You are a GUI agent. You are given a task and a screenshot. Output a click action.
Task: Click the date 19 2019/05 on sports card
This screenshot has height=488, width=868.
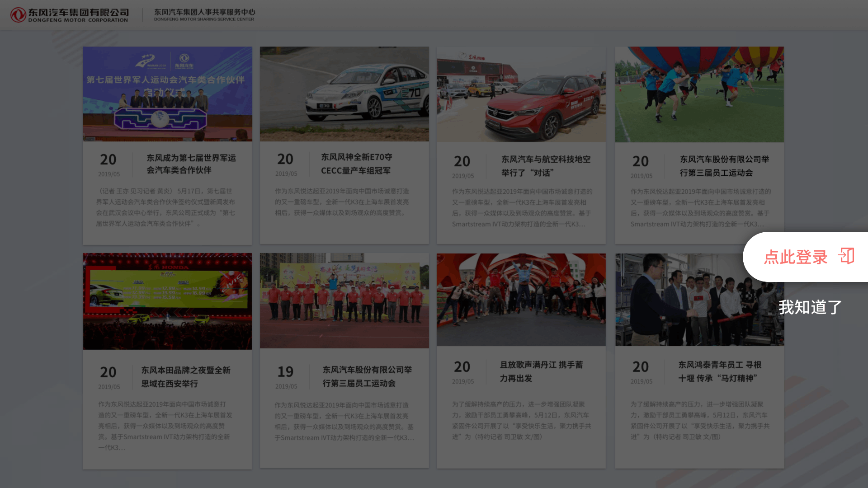click(x=286, y=377)
